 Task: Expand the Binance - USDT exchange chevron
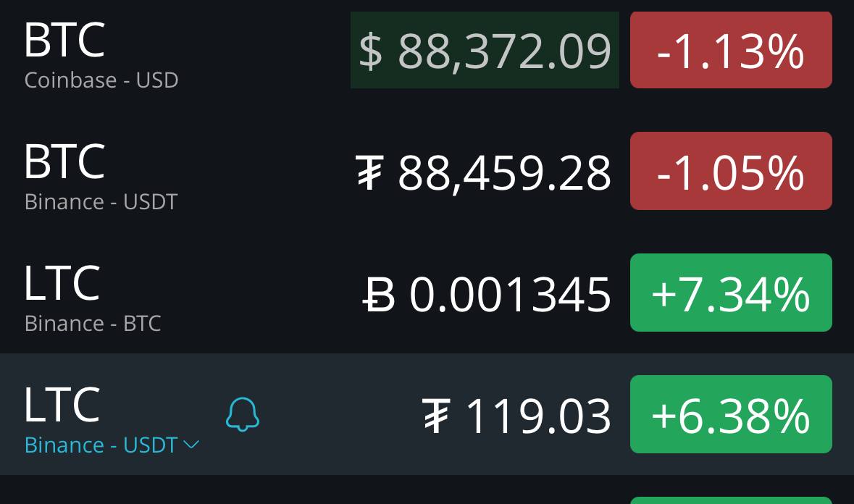click(x=191, y=445)
